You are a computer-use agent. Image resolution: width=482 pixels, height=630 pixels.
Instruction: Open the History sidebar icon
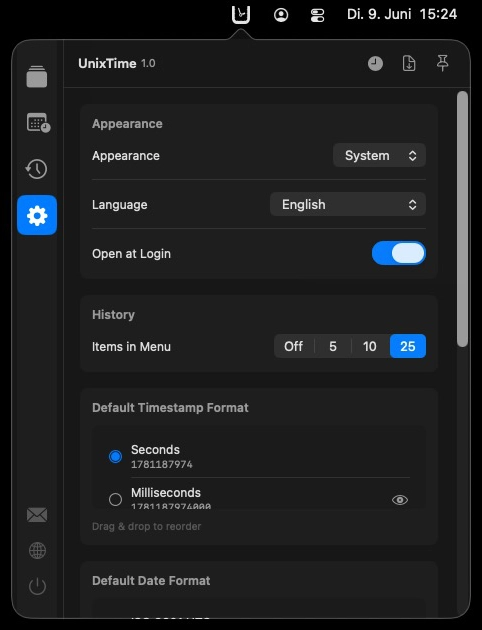tap(37, 169)
